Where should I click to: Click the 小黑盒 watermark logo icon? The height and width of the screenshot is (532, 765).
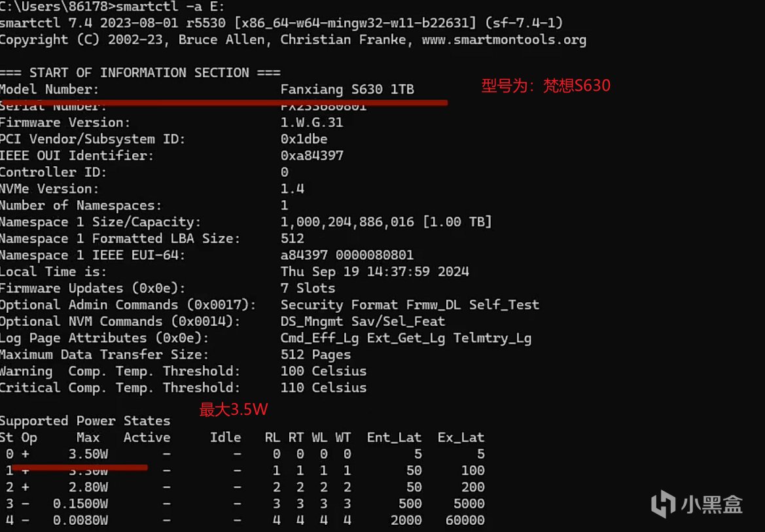[664, 504]
